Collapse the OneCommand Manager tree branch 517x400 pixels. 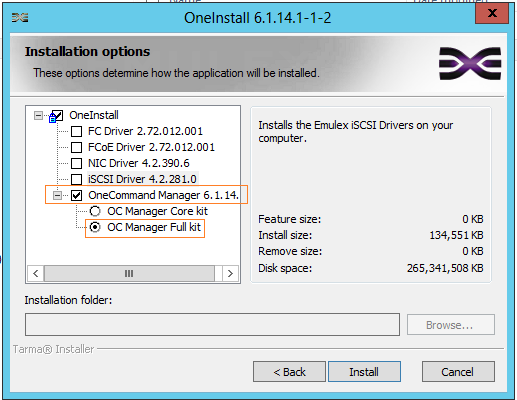point(58,195)
